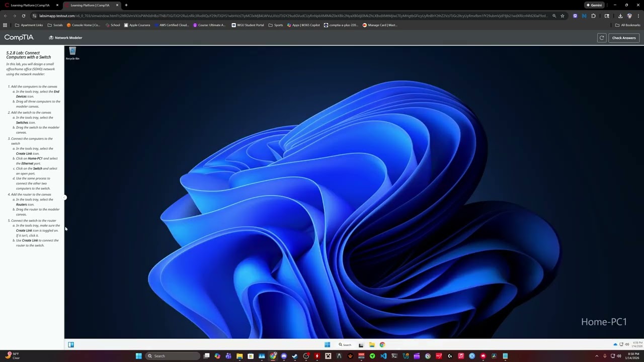Click the refresh lab icon beside Check Answers
The width and height of the screenshot is (644, 362).
[x=601, y=38]
